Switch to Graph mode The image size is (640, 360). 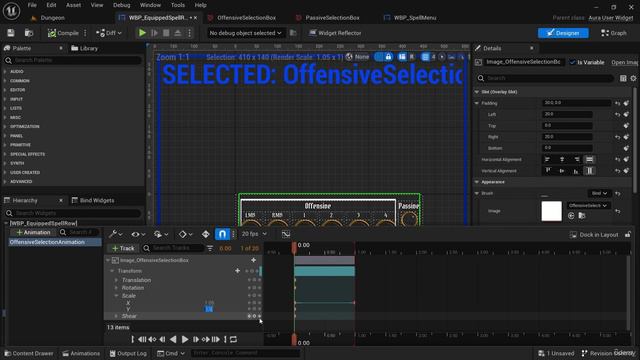click(x=614, y=33)
